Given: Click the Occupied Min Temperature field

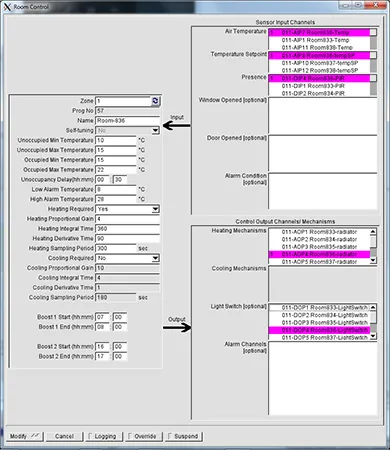Looking at the screenshot, I should (116, 160).
